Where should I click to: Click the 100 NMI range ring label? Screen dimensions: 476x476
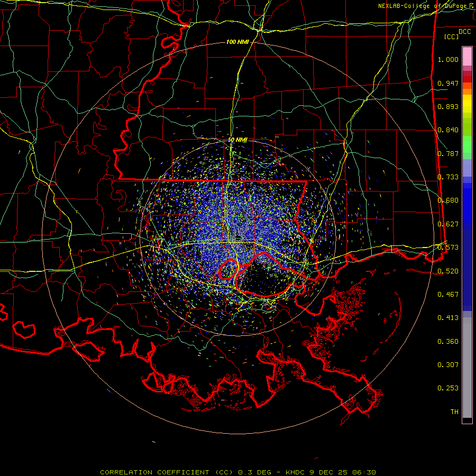pos(237,42)
